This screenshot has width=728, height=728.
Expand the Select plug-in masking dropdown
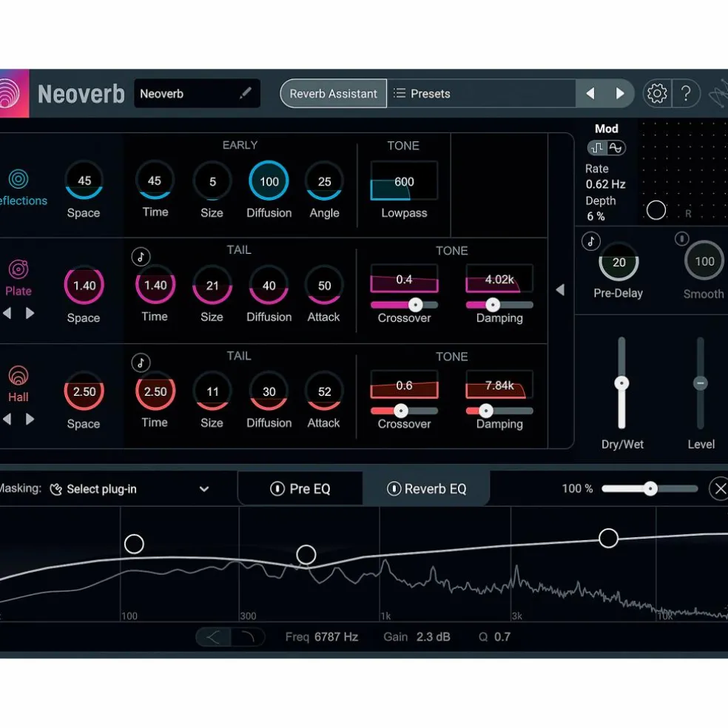pos(203,489)
